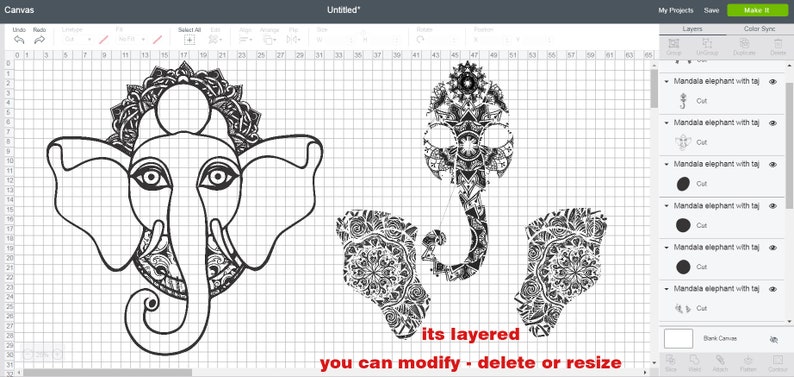Viewport: 794px width, 377px height.
Task: Click the Save link
Action: coord(711,10)
